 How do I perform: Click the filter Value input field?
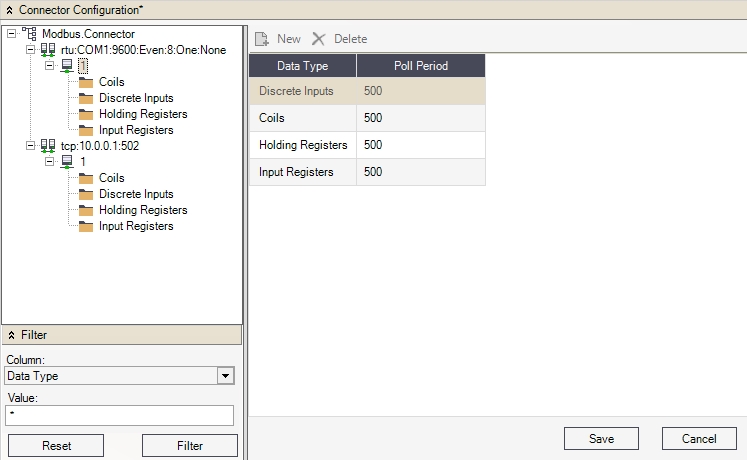click(119, 415)
